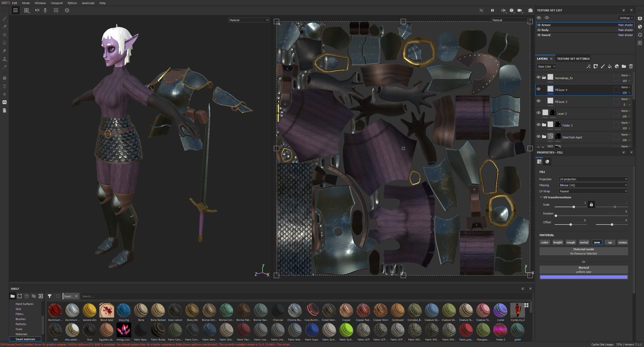Open the Python menu
The height and width of the screenshot is (347, 644).
tap(72, 3)
